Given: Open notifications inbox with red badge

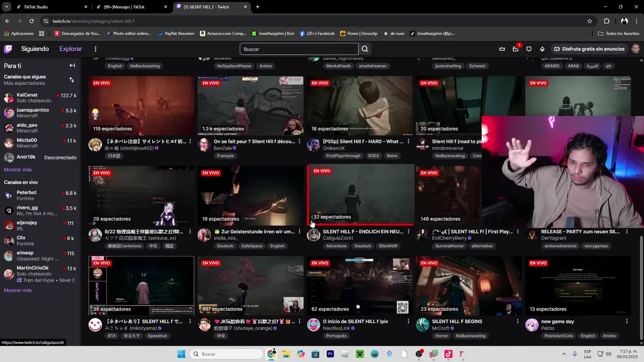Looking at the screenshot, I should pos(516,49).
